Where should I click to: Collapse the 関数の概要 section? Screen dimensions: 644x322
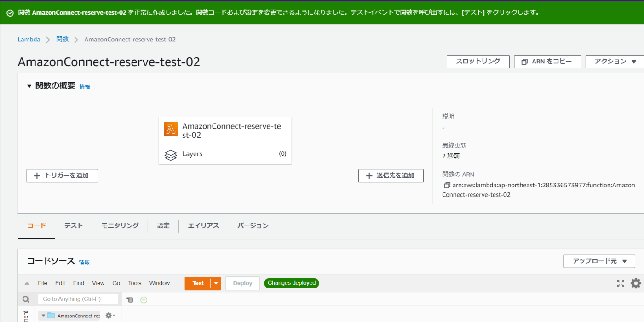pos(29,86)
